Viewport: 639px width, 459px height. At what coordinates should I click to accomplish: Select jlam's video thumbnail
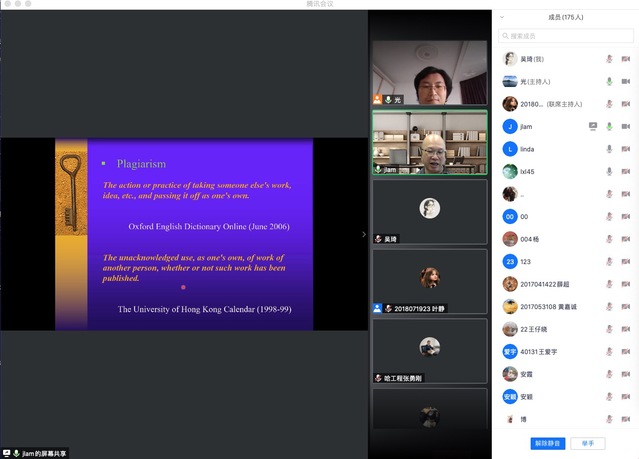[x=429, y=142]
